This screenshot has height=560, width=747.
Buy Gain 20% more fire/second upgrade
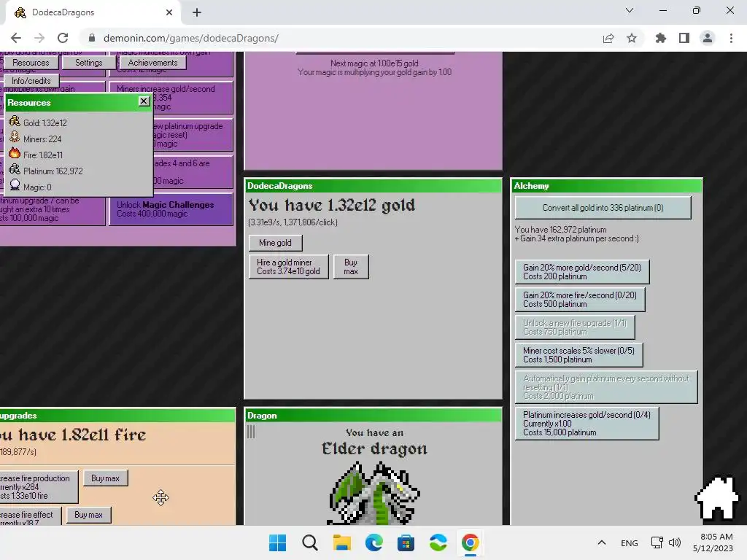tap(580, 300)
